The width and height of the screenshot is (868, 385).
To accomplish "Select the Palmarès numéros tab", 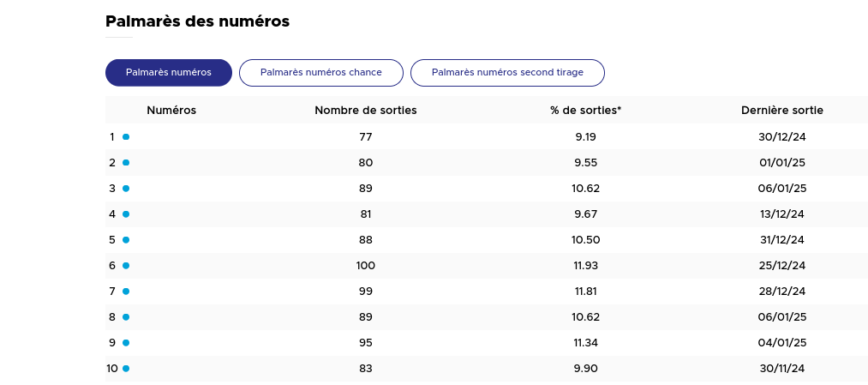I will coord(169,73).
